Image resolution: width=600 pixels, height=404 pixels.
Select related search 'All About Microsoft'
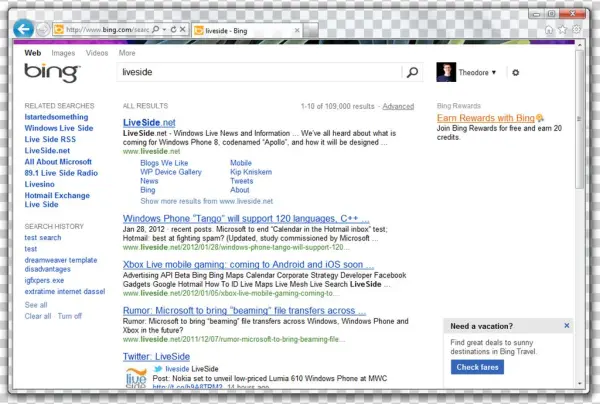point(58,162)
